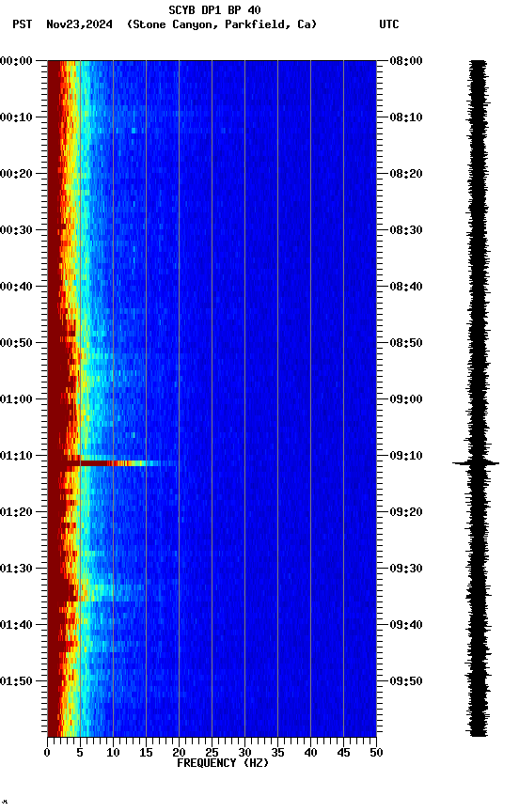Click the bright horizontal event streak in spectrogram
The width and height of the screenshot is (519, 812).
pos(114,463)
